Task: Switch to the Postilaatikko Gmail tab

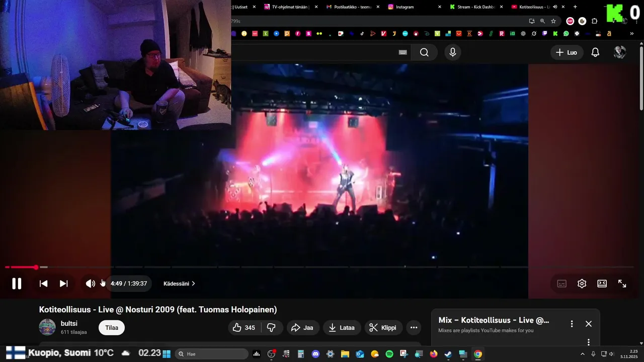Action: point(353,7)
